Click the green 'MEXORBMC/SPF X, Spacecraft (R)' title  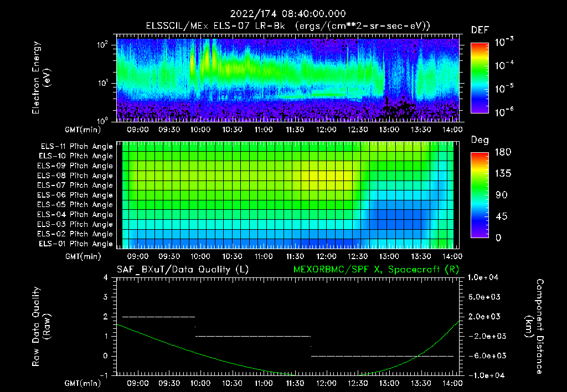tap(376, 270)
